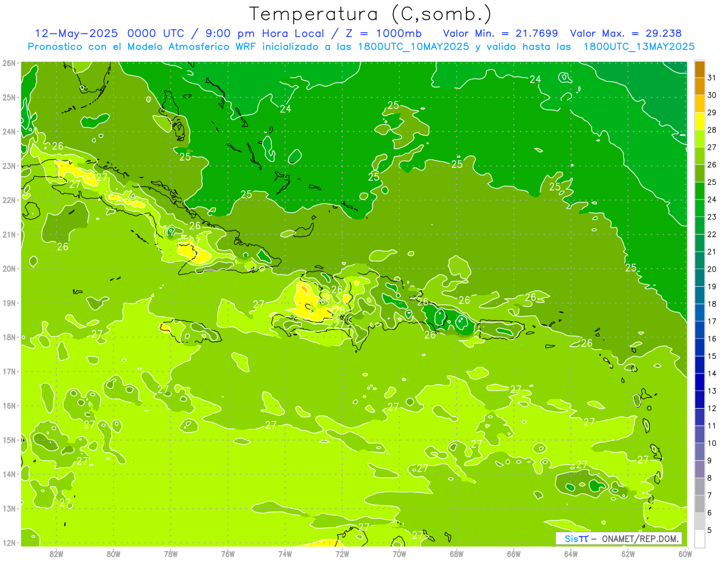Click the "62W" longitude axis label
Image resolution: width=728 pixels, height=562 pixels.
(x=628, y=554)
